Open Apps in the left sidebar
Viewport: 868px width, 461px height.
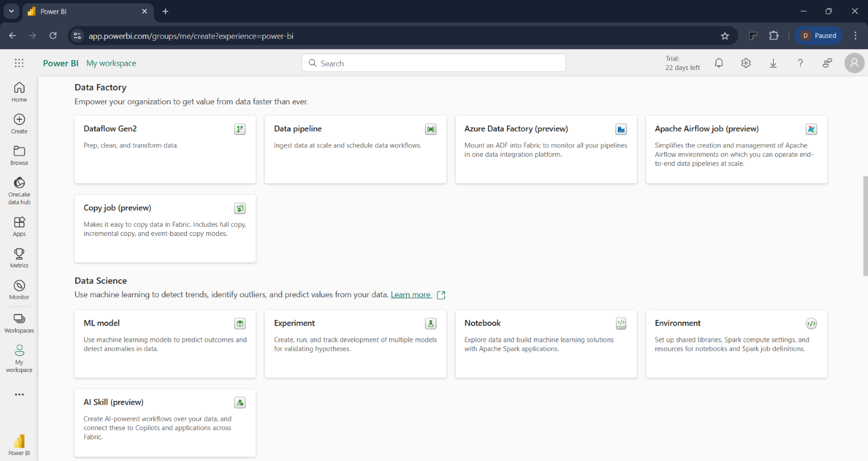[x=19, y=226]
